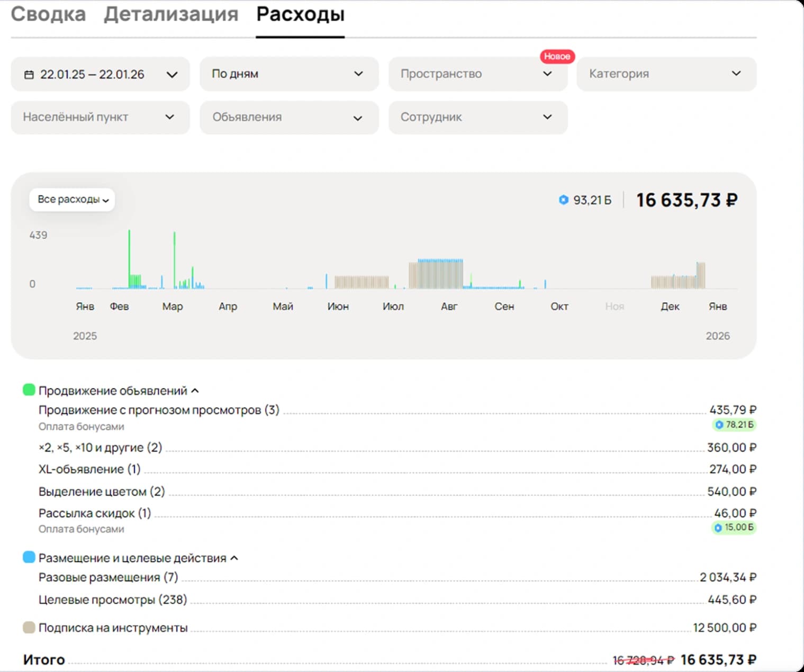Click the 435,79 ₽ amount

[x=733, y=410]
